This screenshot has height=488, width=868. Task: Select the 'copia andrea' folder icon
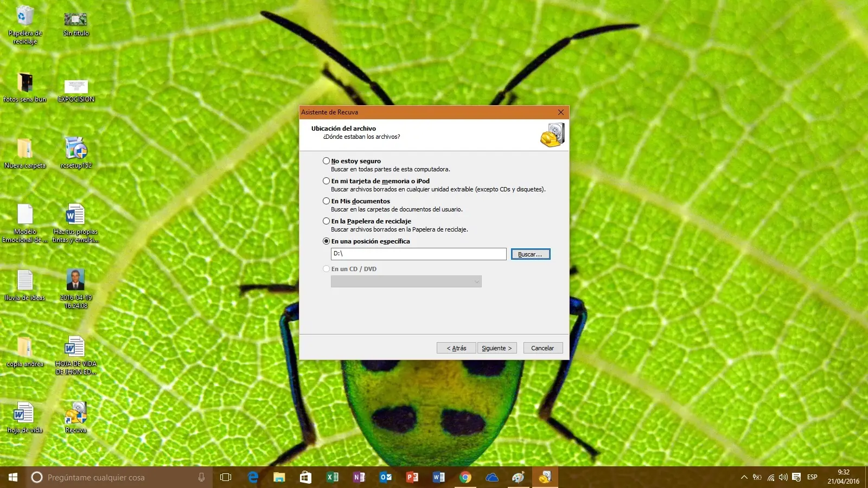click(25, 352)
